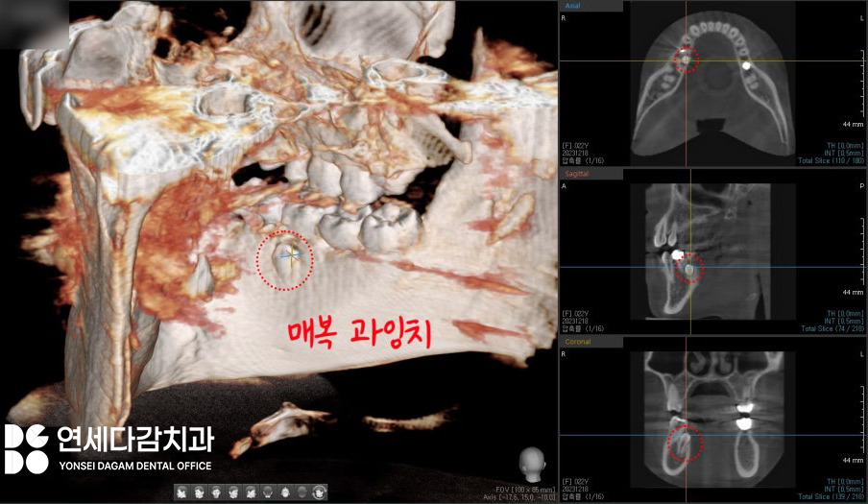The image size is (868, 504).
Task: Click the 44 mm scale label in Coronal pane
Action: pyautogui.click(x=853, y=460)
